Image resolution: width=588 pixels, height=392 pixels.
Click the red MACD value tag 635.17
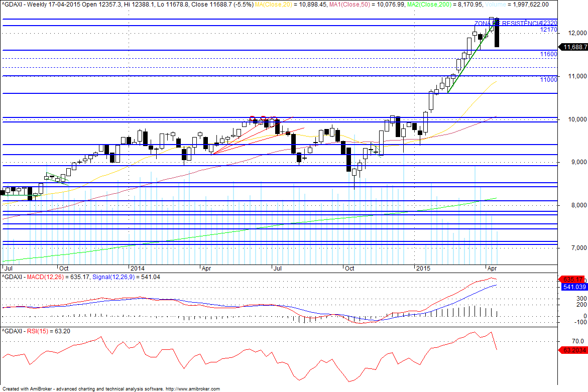573,280
